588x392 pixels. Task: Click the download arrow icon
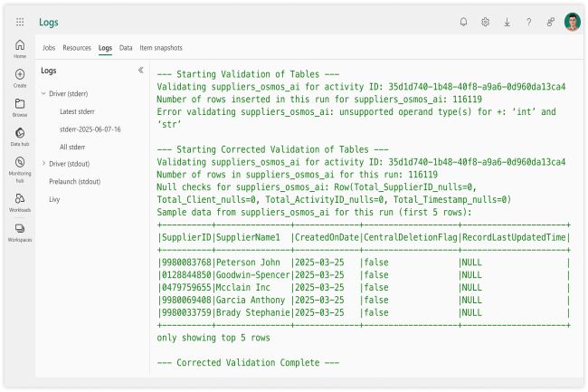pyautogui.click(x=507, y=22)
